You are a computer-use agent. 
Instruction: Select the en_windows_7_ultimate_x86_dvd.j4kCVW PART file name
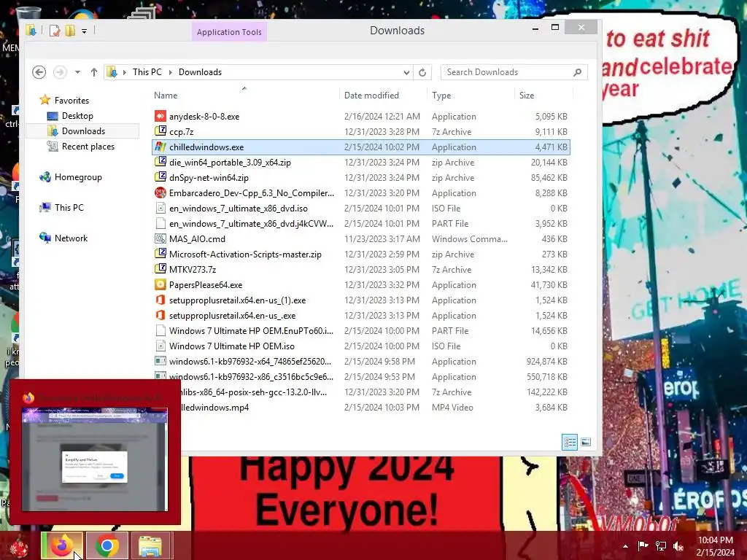(x=252, y=223)
